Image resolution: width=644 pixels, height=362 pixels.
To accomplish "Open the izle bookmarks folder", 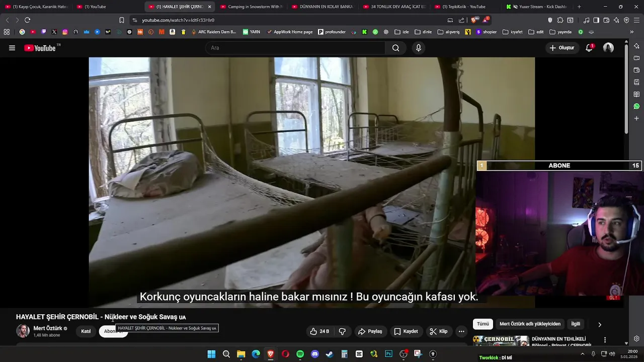I will point(401,32).
